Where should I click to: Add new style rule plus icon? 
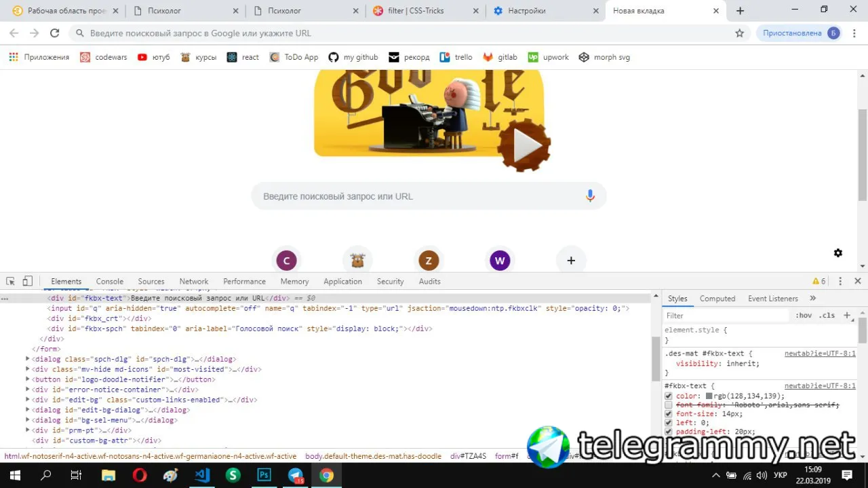846,316
